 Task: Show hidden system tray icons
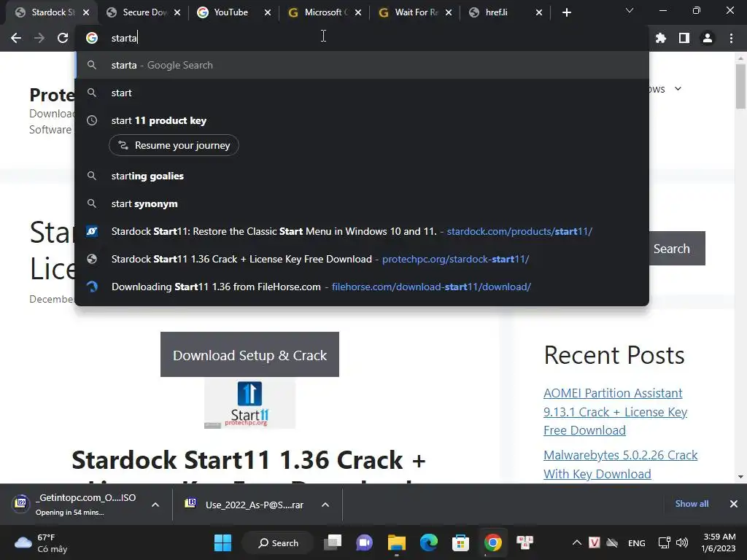[x=577, y=542]
